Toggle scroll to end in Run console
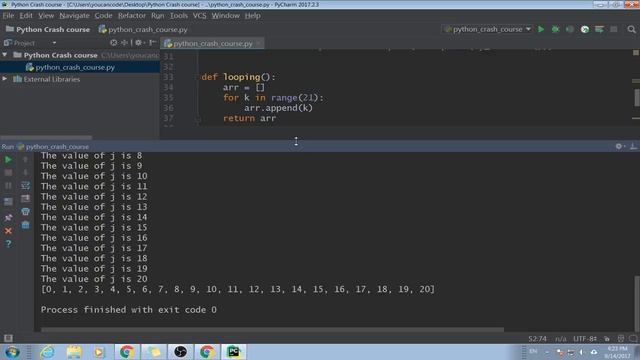 [25, 199]
